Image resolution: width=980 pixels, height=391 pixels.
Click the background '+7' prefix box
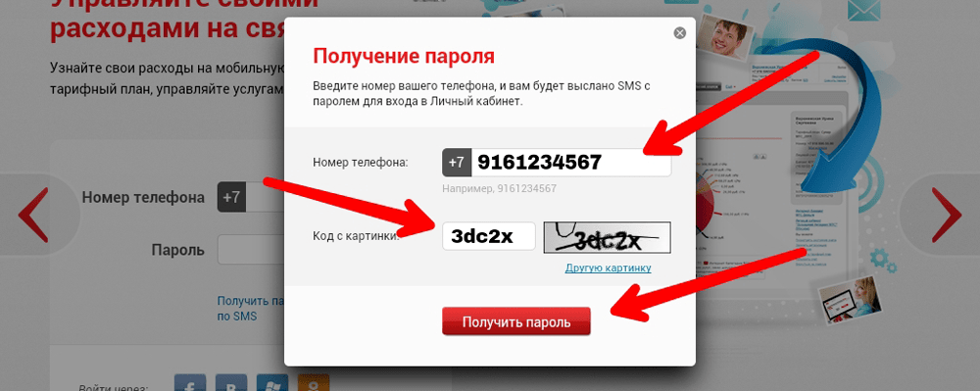click(x=232, y=197)
